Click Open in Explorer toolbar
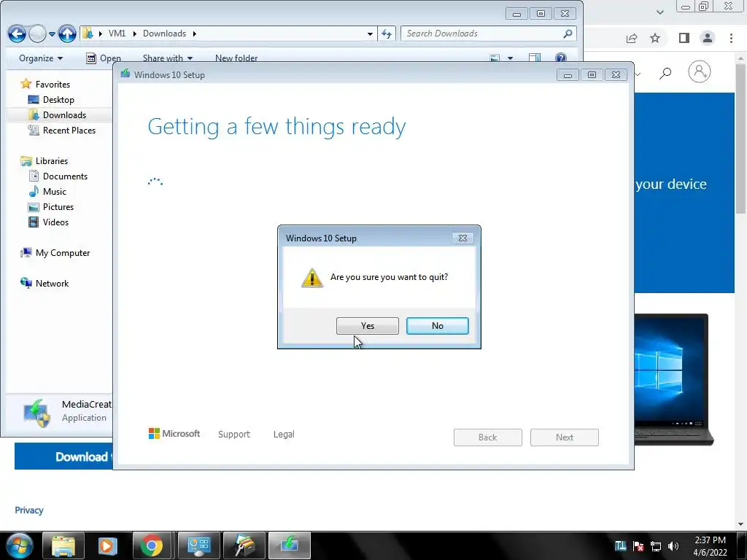This screenshot has width=747, height=560. click(x=104, y=58)
